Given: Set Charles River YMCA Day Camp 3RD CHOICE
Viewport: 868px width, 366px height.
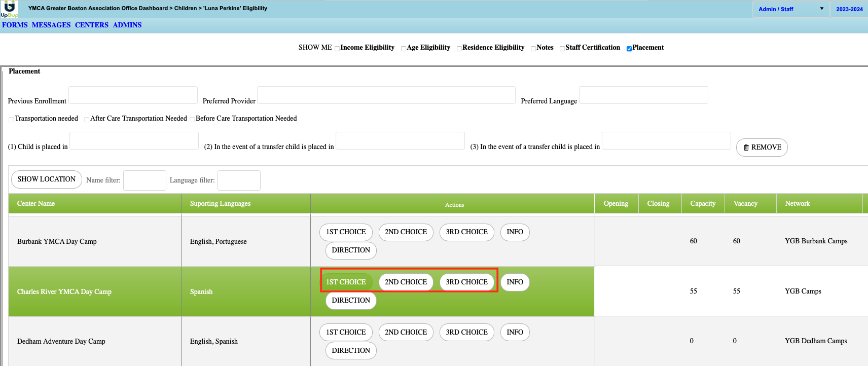Looking at the screenshot, I should tap(466, 282).
